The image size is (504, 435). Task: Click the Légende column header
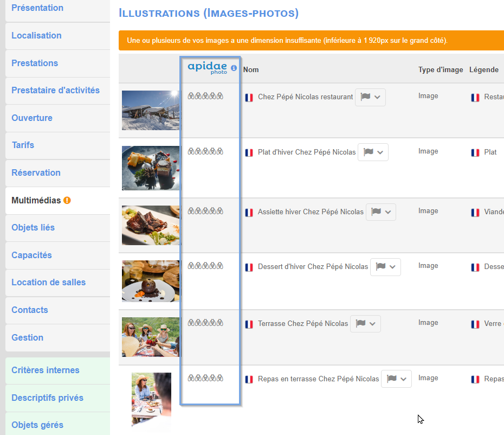tap(484, 70)
